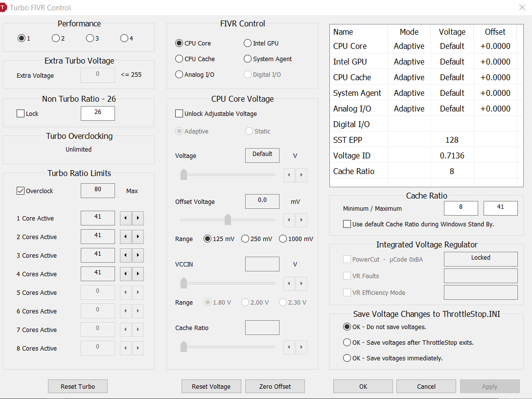
Task: Click the 1 Core Active ratio field
Action: tap(98, 218)
